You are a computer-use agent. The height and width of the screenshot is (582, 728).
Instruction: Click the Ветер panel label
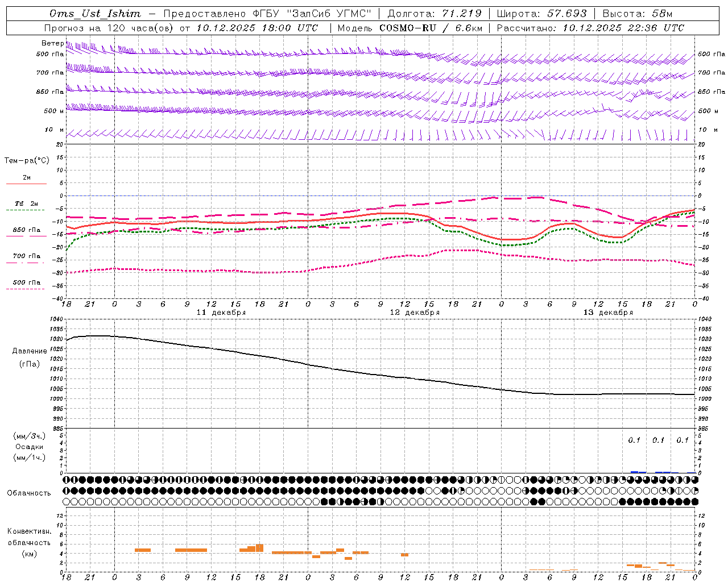(x=52, y=43)
